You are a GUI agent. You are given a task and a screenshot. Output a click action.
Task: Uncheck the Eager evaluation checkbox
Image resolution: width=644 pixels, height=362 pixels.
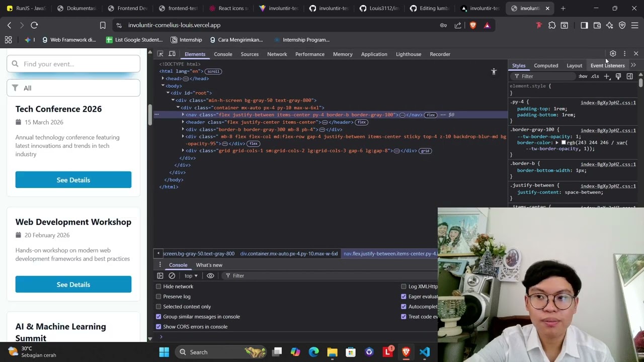404,297
